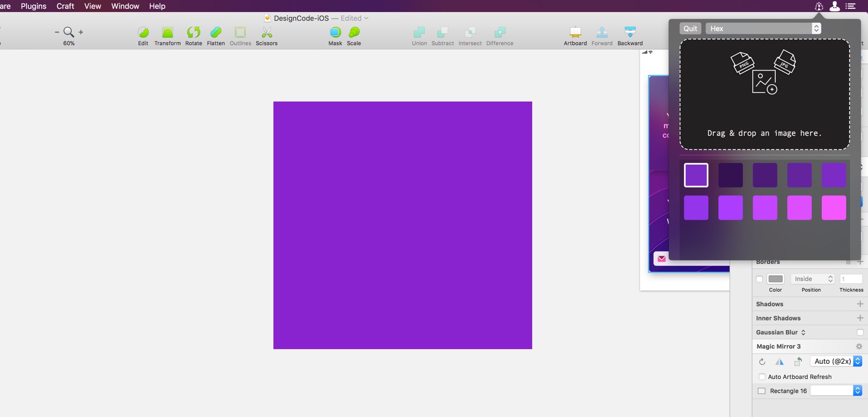
Task: Click Magic Mirror flip triangle icon
Action: (780, 362)
